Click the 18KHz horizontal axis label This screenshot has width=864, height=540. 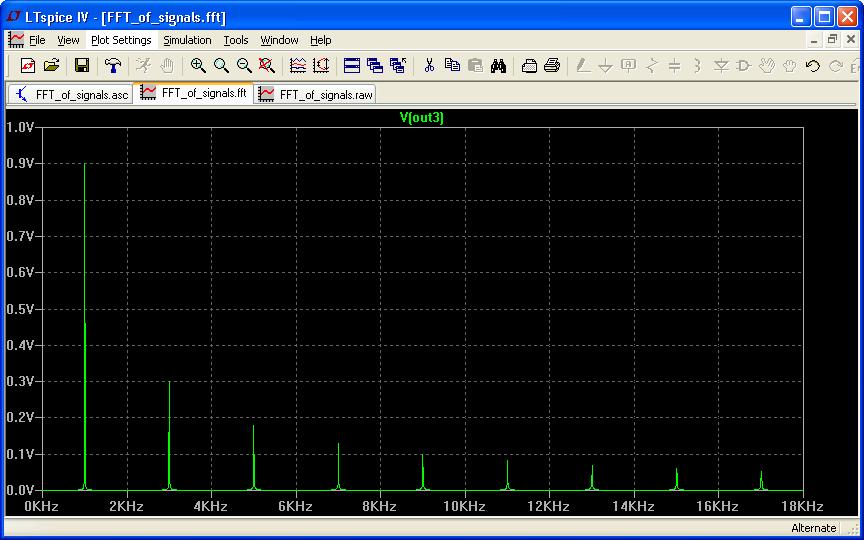[x=802, y=506]
